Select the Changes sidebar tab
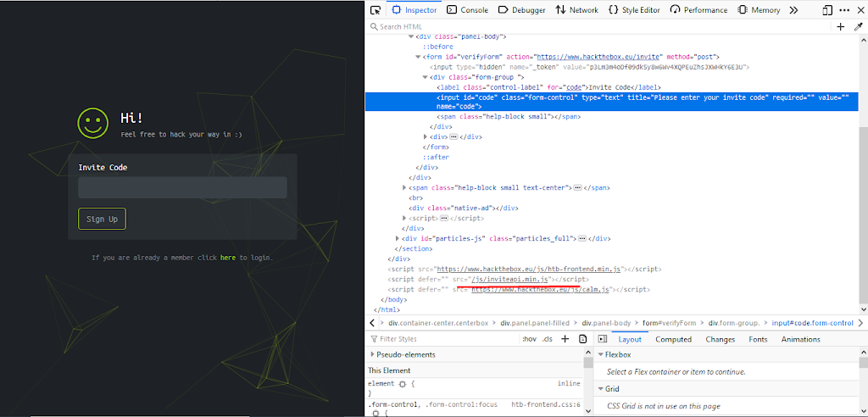Image resolution: width=868 pixels, height=417 pixels. coord(721,340)
